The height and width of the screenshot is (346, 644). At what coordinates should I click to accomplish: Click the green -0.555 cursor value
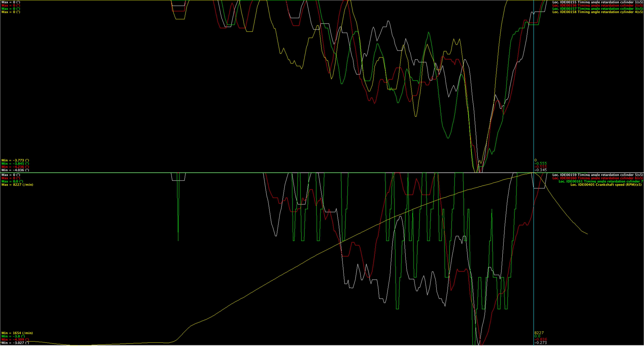click(540, 163)
